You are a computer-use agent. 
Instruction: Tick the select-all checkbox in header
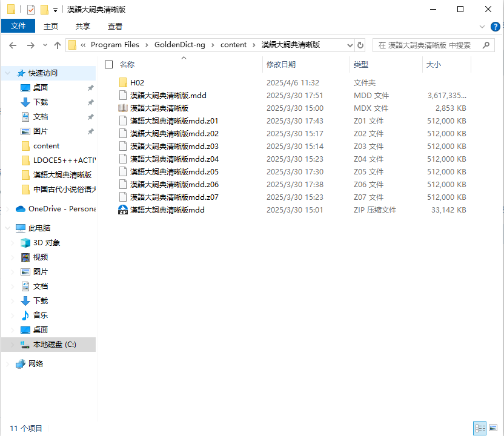click(x=108, y=65)
